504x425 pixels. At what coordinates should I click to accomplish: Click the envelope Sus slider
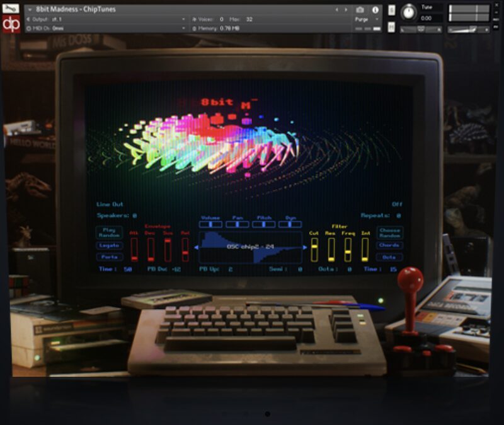click(x=168, y=250)
